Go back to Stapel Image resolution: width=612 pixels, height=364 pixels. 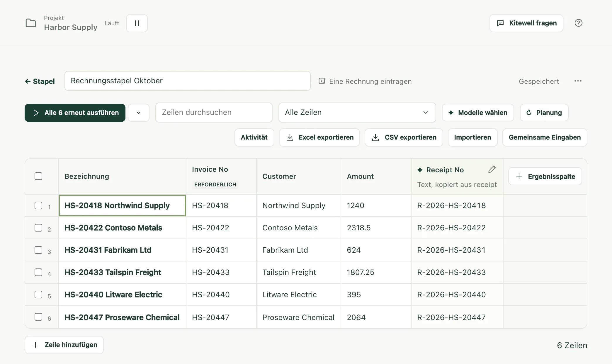pos(40,81)
